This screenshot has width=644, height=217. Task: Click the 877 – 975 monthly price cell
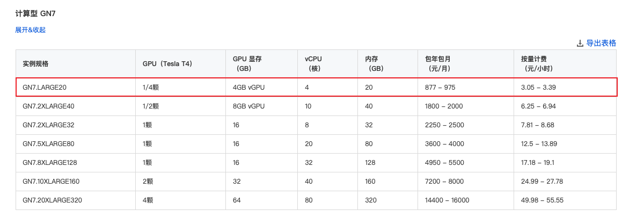pyautogui.click(x=440, y=87)
